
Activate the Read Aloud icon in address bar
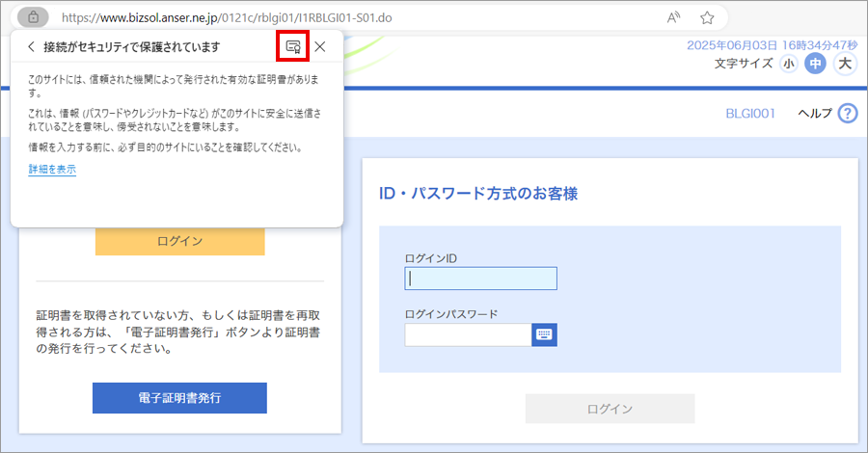[673, 17]
